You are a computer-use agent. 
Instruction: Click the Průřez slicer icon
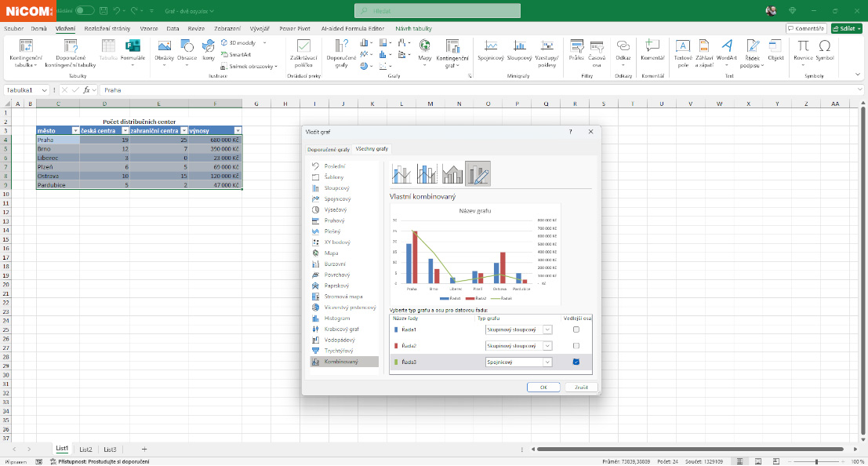point(576,46)
